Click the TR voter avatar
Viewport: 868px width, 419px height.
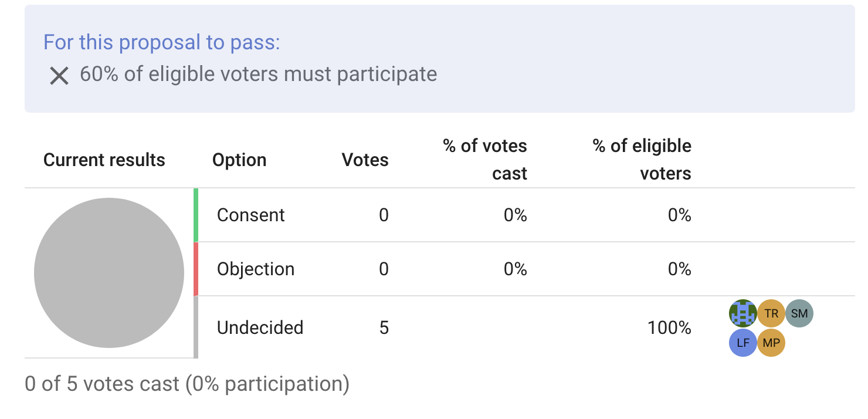pos(771,313)
